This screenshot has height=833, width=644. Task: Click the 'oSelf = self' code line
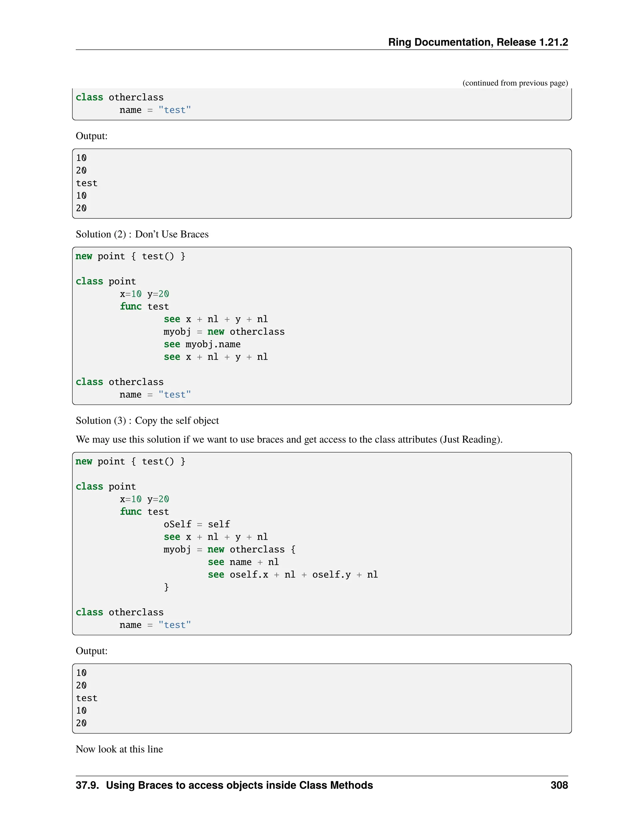click(197, 524)
